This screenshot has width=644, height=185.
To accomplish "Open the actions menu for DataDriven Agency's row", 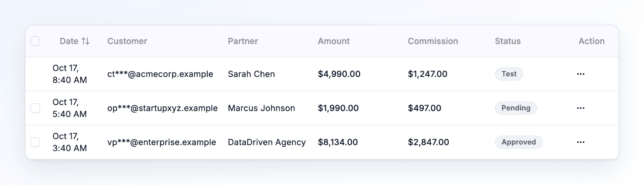I will [x=580, y=142].
